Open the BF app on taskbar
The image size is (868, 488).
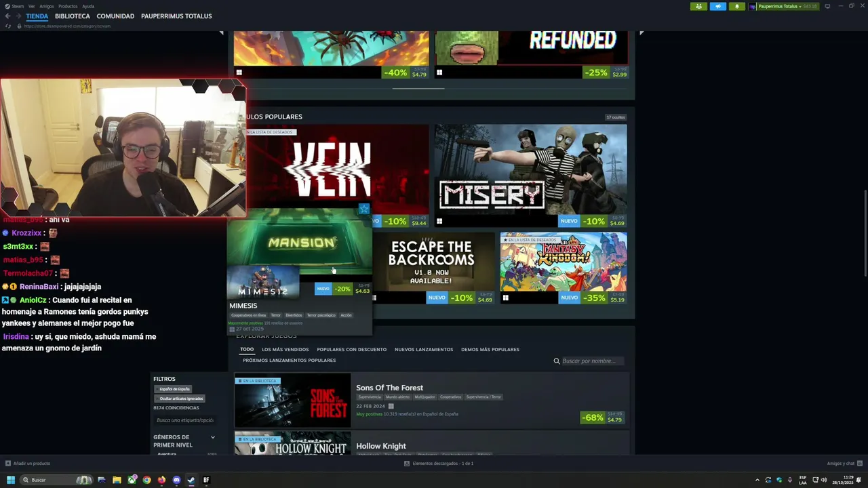(206, 480)
